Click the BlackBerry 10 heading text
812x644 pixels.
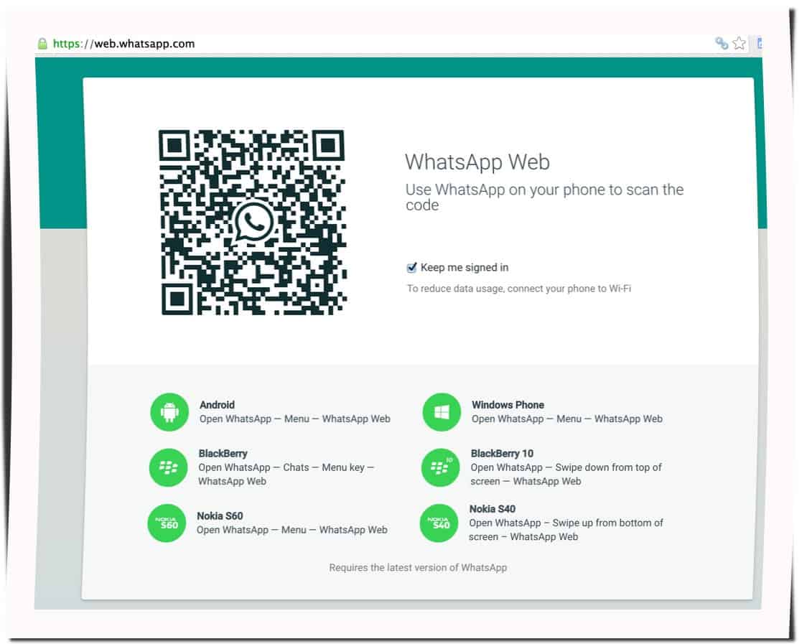[502, 454]
